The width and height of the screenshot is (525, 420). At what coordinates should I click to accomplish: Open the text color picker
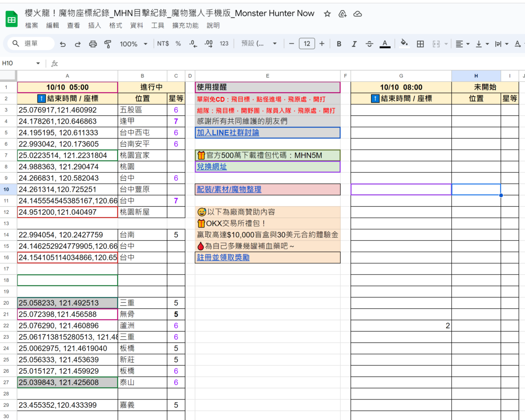coord(385,44)
